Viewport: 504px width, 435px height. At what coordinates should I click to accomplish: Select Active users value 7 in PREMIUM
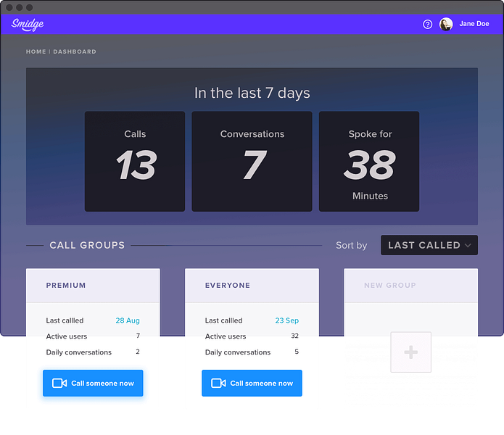[138, 336]
